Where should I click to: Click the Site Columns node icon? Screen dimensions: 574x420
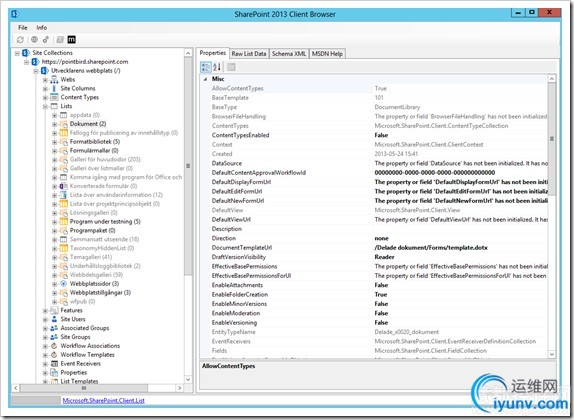[x=54, y=88]
